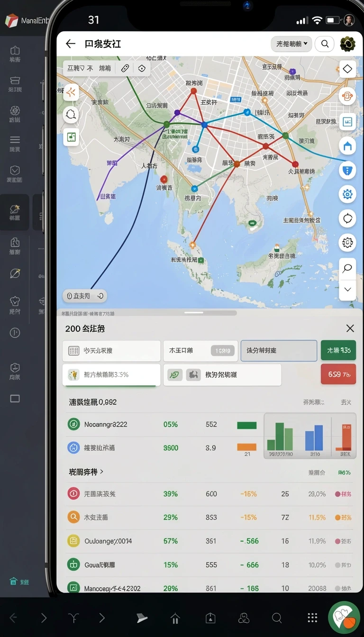Tap the magnifier button on right map rail

click(347, 268)
